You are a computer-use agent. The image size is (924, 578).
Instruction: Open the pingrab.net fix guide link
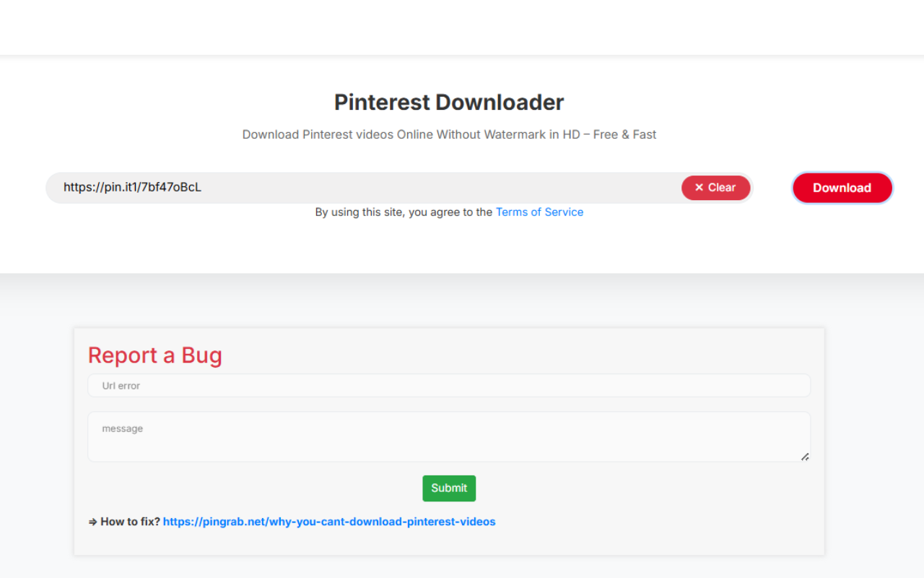click(x=329, y=521)
